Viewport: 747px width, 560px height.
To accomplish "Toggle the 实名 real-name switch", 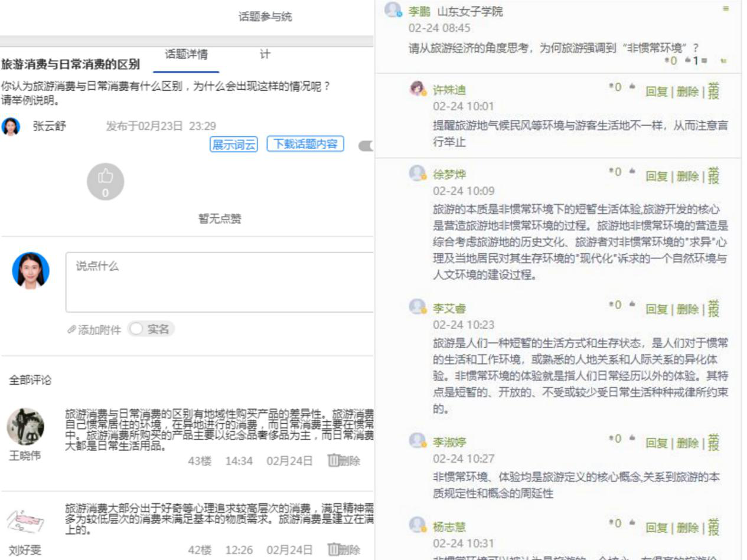I will coord(136,329).
